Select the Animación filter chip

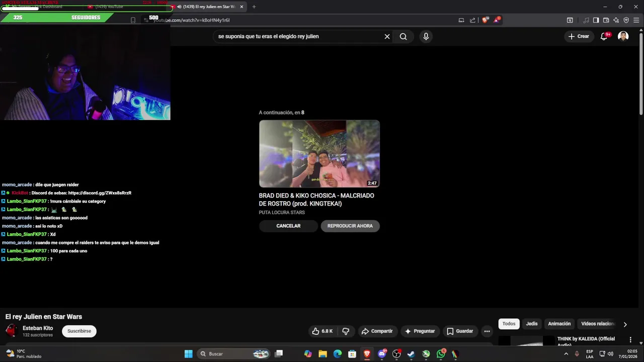559,324
